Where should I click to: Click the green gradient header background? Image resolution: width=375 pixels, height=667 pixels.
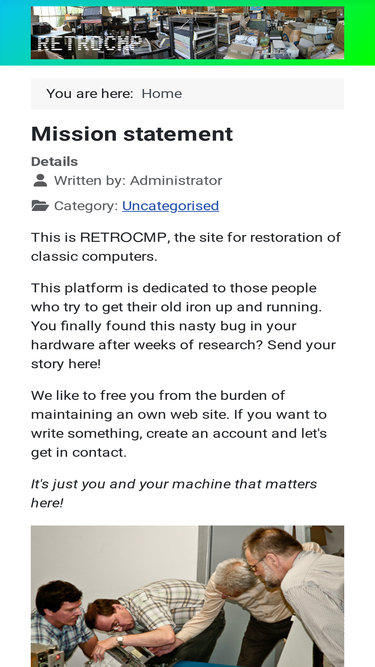pyautogui.click(x=359, y=33)
